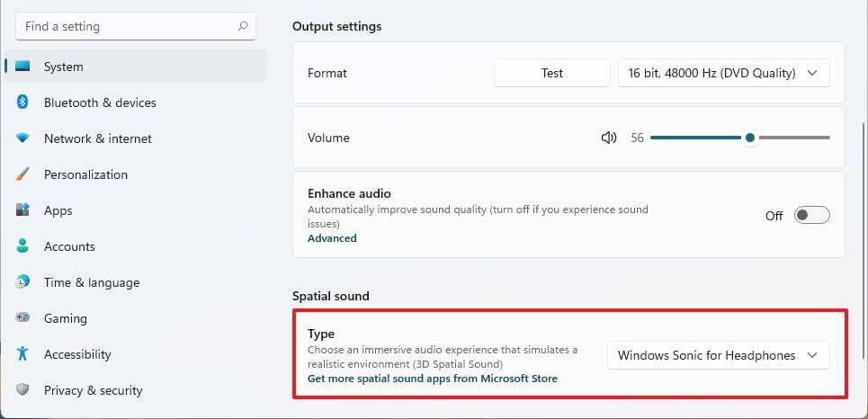Viewport: 868px width, 419px height.
Task: Click the System monitor icon in sidebar
Action: (x=23, y=67)
